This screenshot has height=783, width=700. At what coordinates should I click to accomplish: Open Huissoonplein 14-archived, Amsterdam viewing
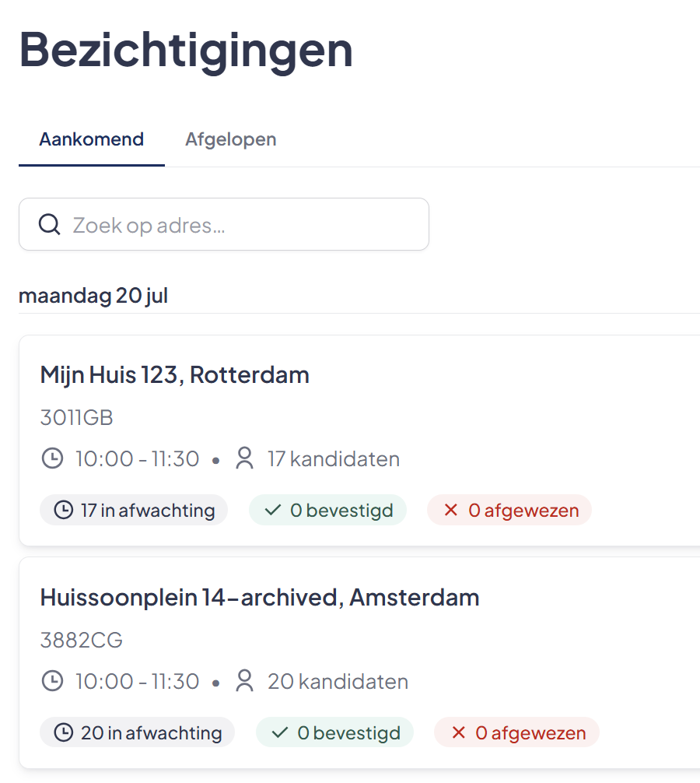(359, 662)
